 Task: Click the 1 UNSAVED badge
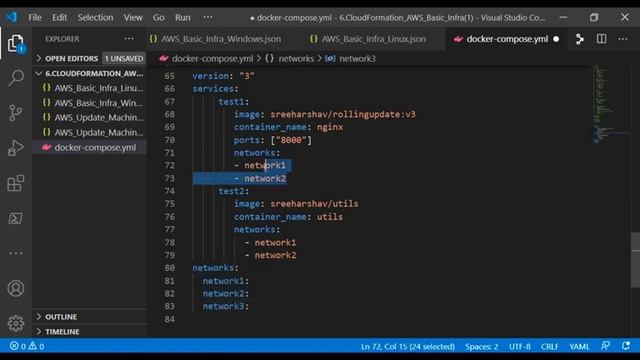pos(124,58)
